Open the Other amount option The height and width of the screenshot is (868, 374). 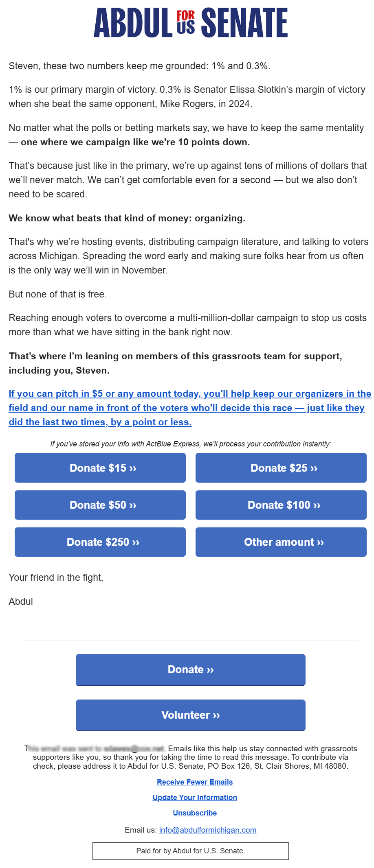click(x=281, y=542)
